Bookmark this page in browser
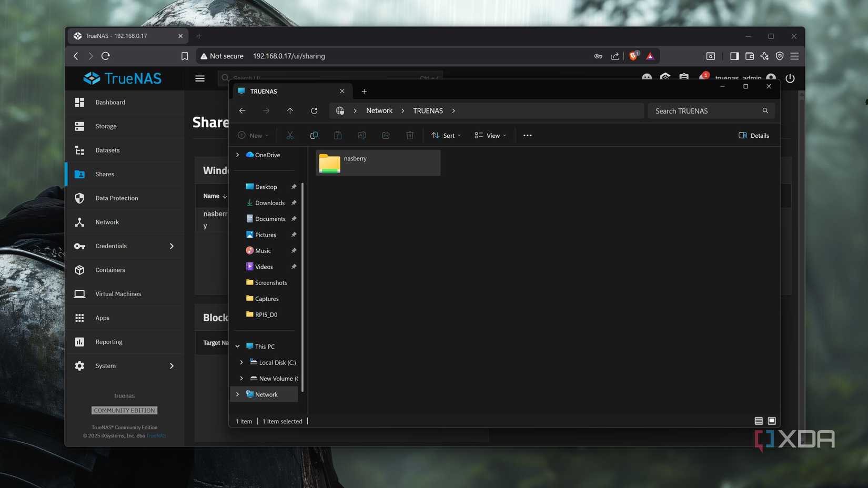Viewport: 868px width, 488px height. pos(185,56)
